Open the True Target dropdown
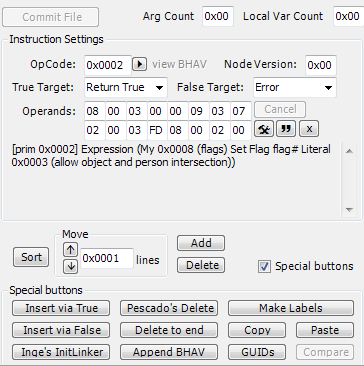This screenshot has height=366, width=364. point(126,88)
